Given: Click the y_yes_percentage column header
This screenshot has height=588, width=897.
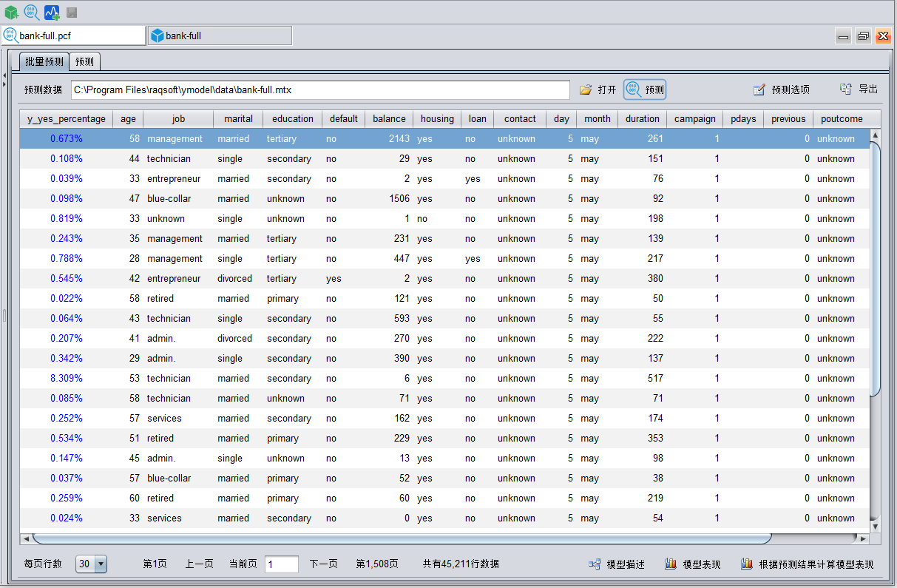Looking at the screenshot, I should point(66,118).
